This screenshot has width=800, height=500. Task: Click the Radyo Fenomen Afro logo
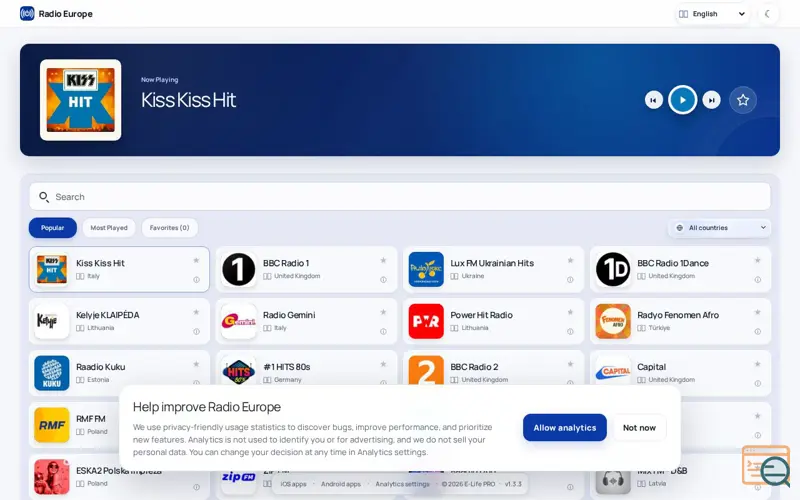(613, 321)
